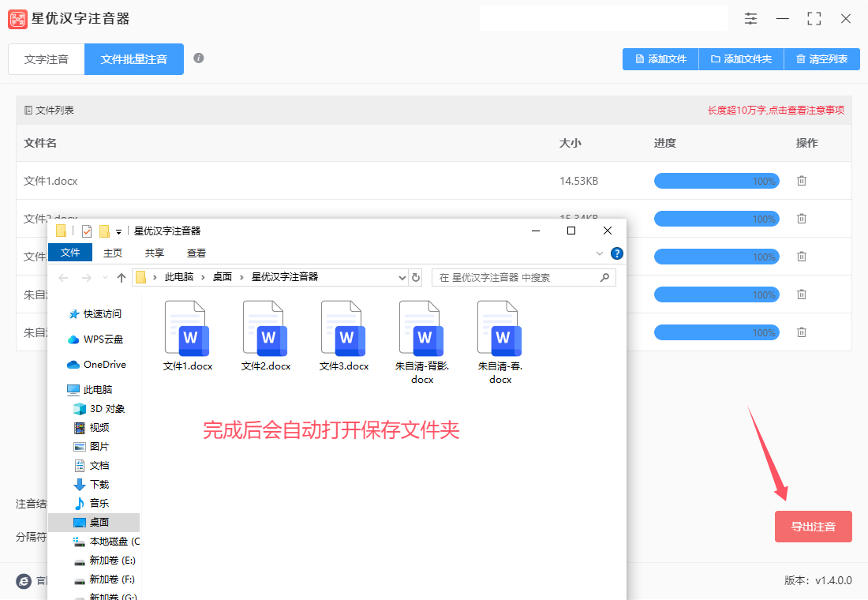Select 文件2.docx file icon in Explorer
Viewport: 868px width, 600px height.
[x=266, y=336]
